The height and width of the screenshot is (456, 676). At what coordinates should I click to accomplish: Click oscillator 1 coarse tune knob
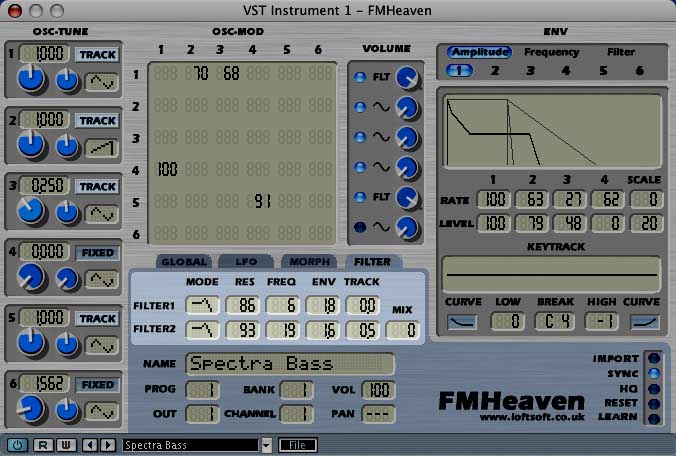pyautogui.click(x=31, y=78)
